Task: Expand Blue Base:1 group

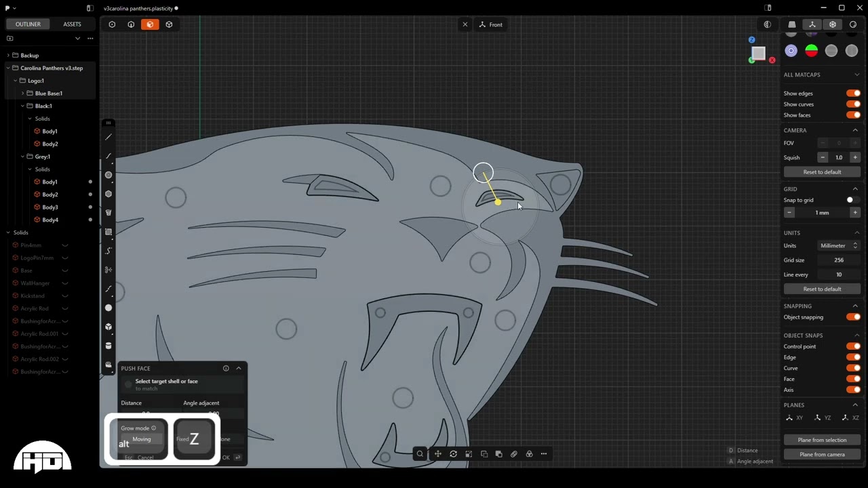Action: [x=23, y=94]
